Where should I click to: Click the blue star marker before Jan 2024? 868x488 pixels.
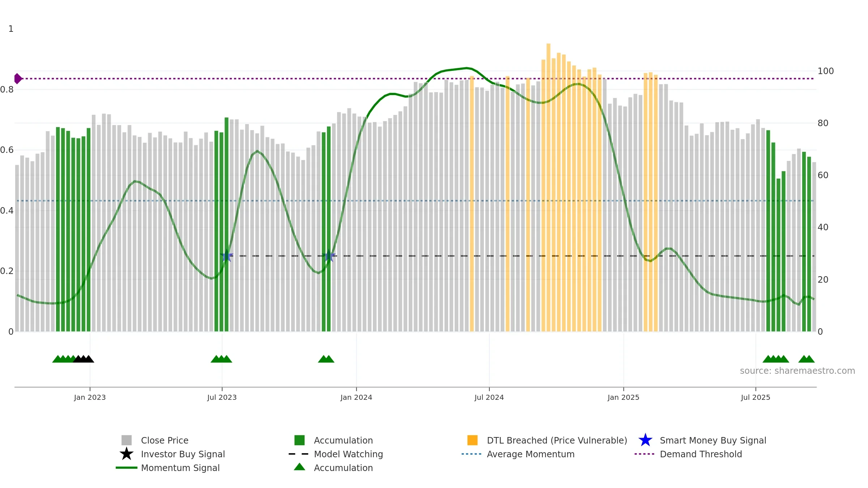329,256
